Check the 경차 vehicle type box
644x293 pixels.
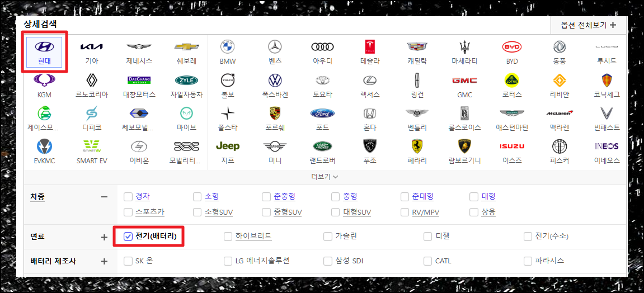click(128, 197)
